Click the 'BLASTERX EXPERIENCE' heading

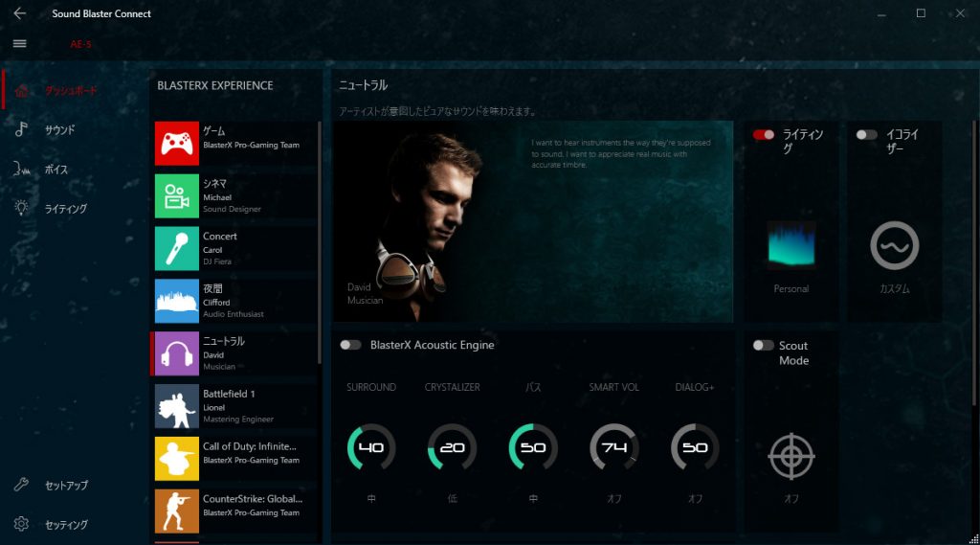point(215,85)
